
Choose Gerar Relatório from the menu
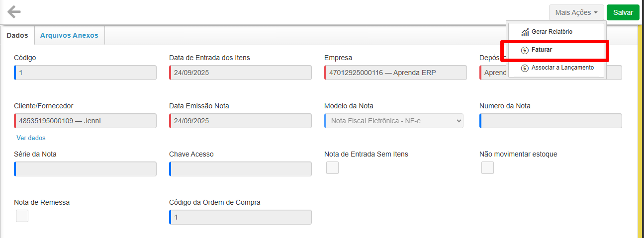(552, 32)
